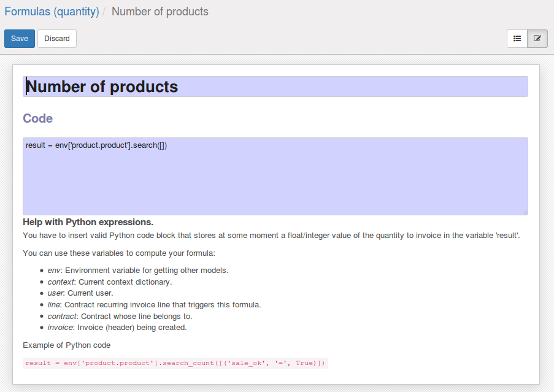Click the search_count example code snippet
554x392 pixels.
point(175,363)
